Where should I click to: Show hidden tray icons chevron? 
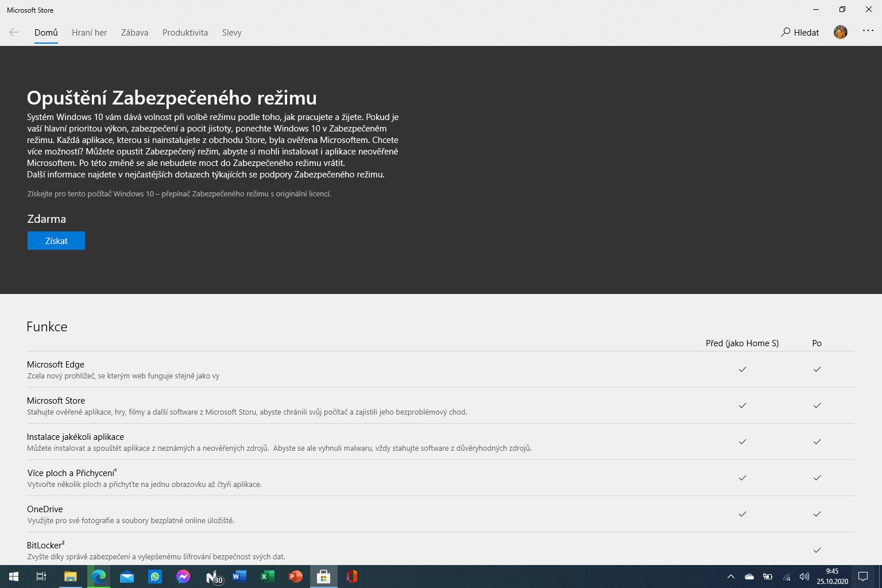pos(730,577)
